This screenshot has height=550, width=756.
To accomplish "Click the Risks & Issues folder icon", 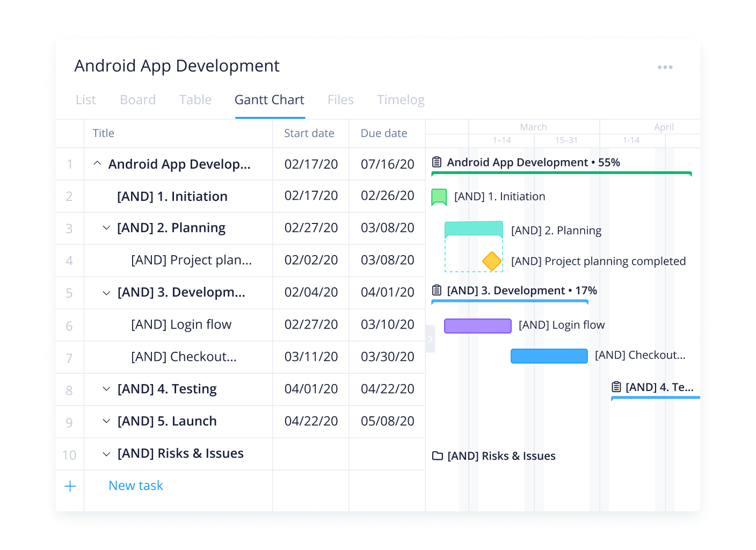I will point(438,456).
